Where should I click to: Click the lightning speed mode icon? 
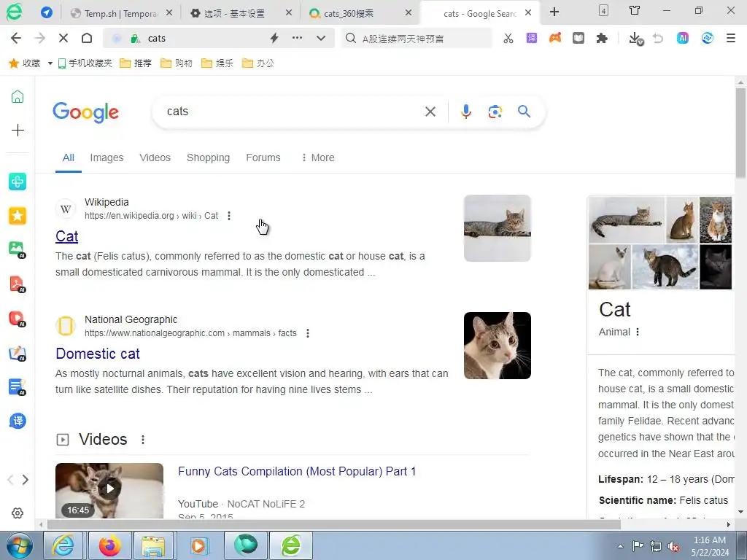pyautogui.click(x=274, y=38)
